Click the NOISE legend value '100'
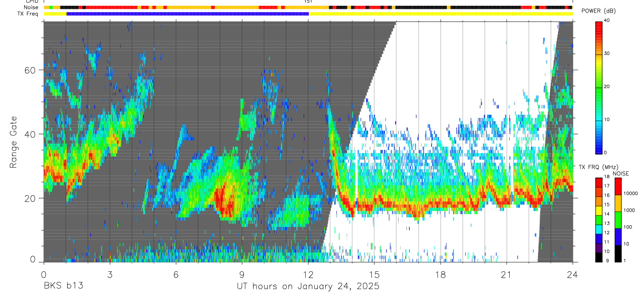The width and height of the screenshot is (644, 297). 627,227
